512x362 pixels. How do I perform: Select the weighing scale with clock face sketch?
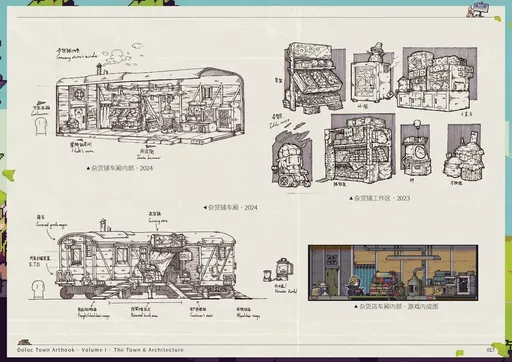click(415, 149)
